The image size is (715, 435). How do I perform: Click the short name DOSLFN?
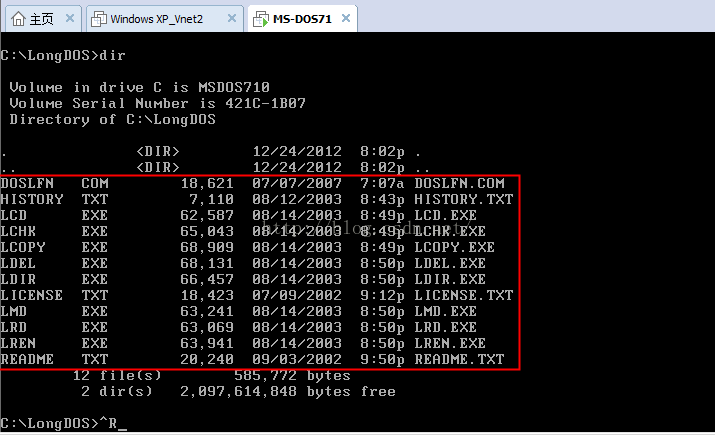coord(27,183)
